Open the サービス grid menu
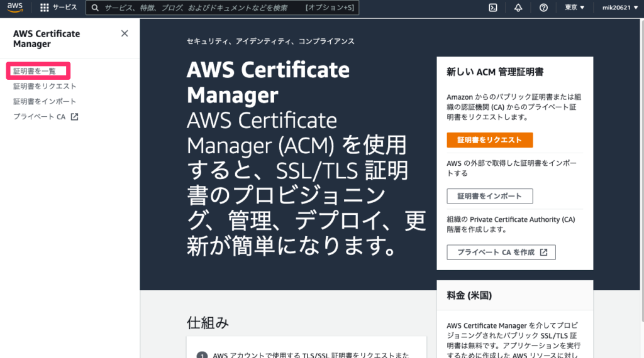The width and height of the screenshot is (644, 358). [x=58, y=8]
